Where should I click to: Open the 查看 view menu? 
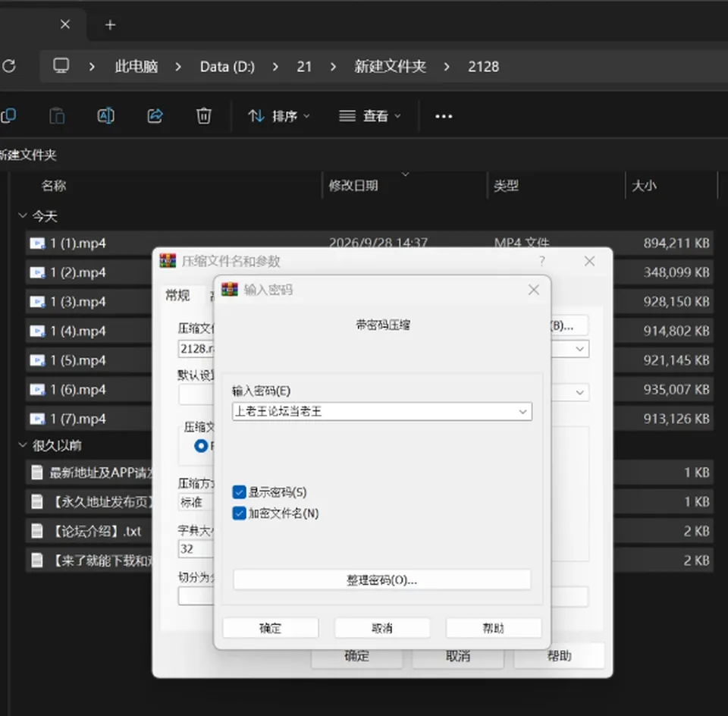coord(369,115)
